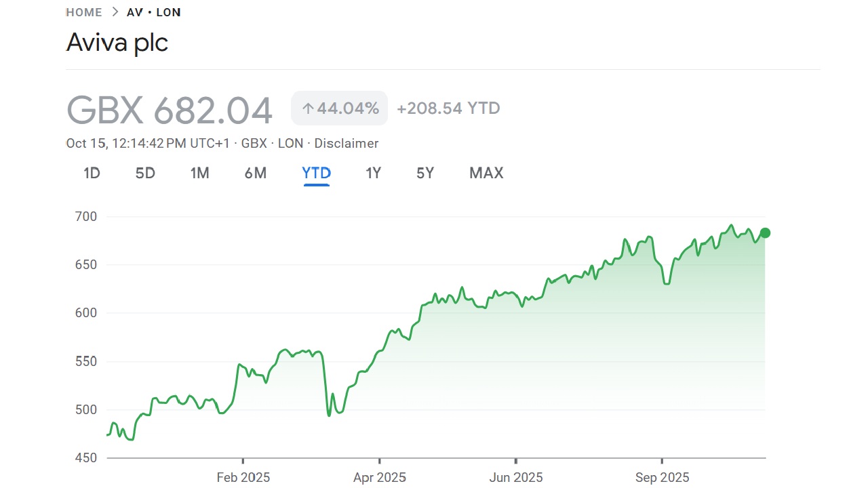
Task: Navigate to HOME via breadcrumb
Action: 83,12
